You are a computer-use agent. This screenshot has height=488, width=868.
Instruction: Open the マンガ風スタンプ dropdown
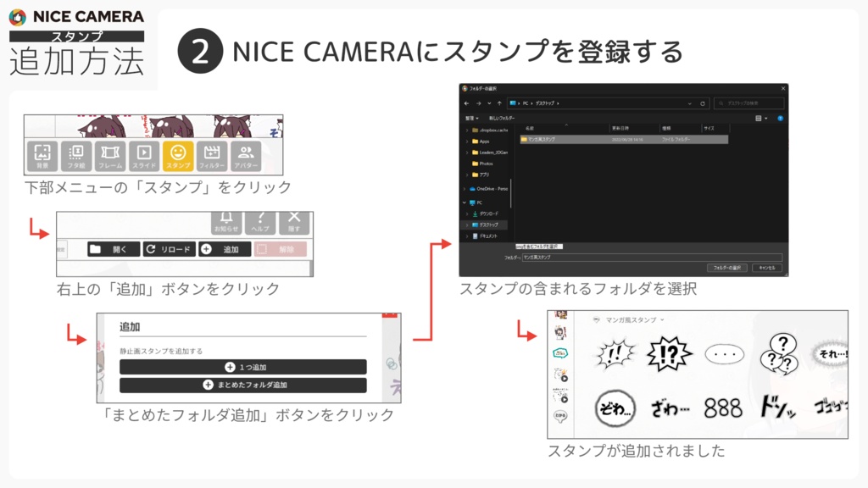(x=630, y=320)
